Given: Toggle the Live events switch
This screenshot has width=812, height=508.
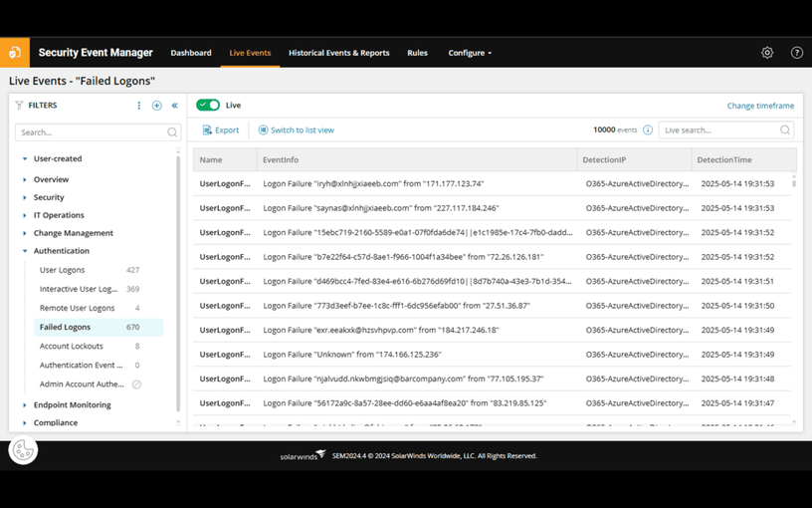Looking at the screenshot, I should pyautogui.click(x=208, y=105).
